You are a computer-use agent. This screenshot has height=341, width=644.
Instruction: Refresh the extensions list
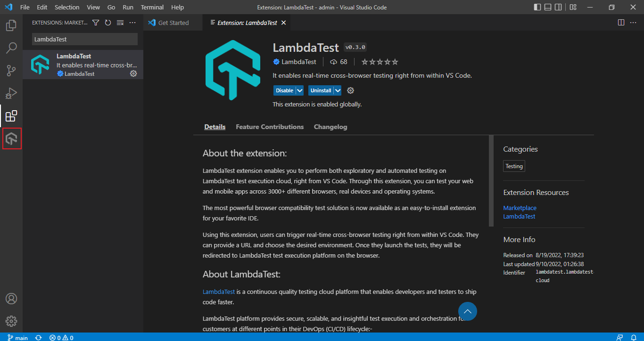point(108,23)
